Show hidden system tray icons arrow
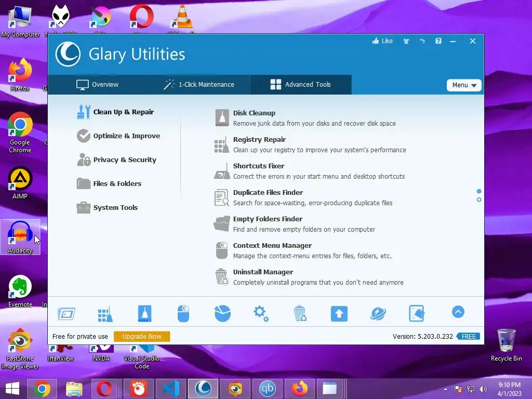 tap(445, 389)
